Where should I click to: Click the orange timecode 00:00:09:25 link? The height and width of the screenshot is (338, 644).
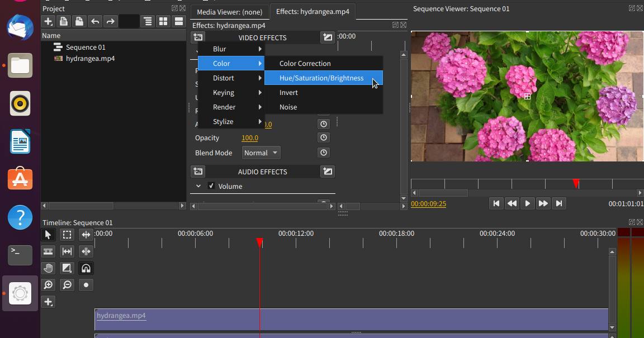point(428,204)
